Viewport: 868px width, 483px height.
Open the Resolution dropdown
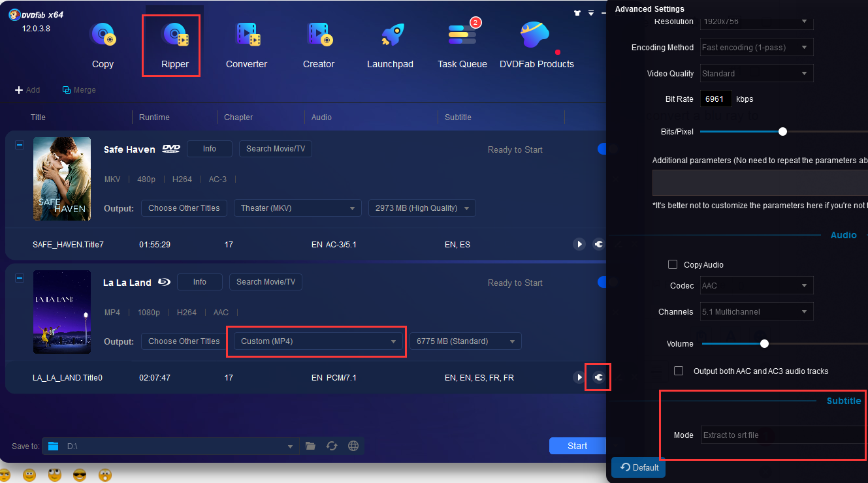click(757, 22)
